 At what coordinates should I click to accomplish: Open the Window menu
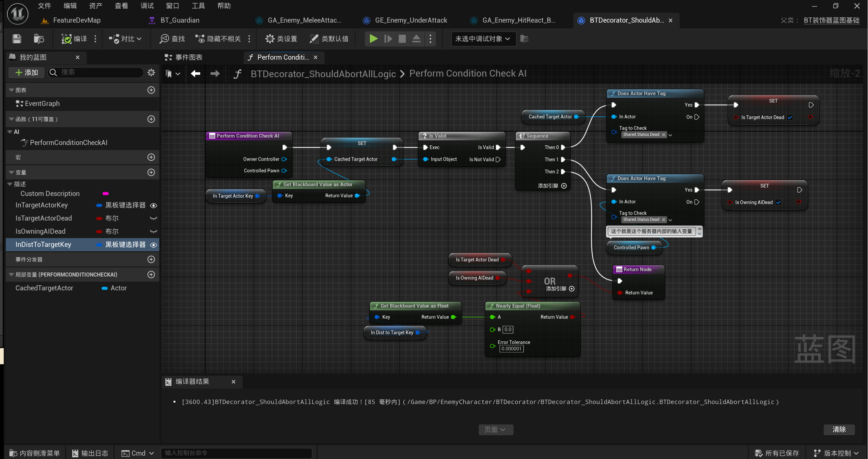[172, 6]
